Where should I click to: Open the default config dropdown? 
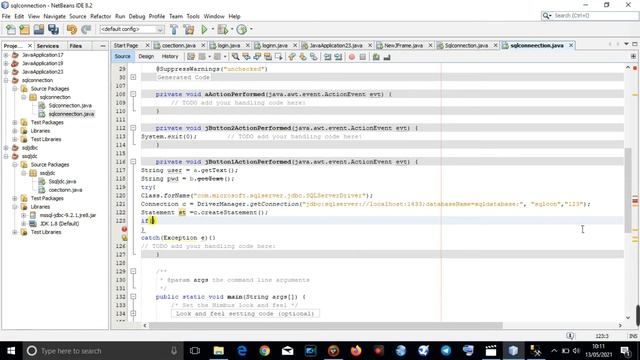(x=132, y=29)
